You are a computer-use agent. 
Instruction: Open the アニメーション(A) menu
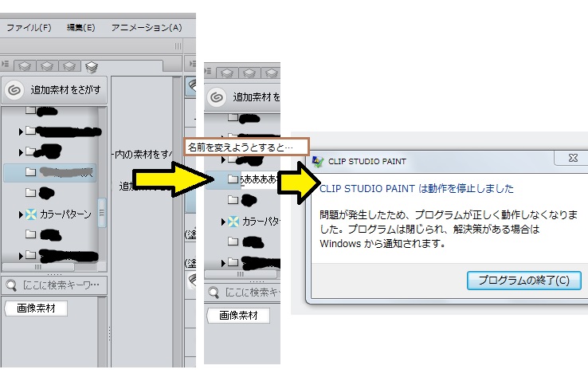(x=147, y=27)
